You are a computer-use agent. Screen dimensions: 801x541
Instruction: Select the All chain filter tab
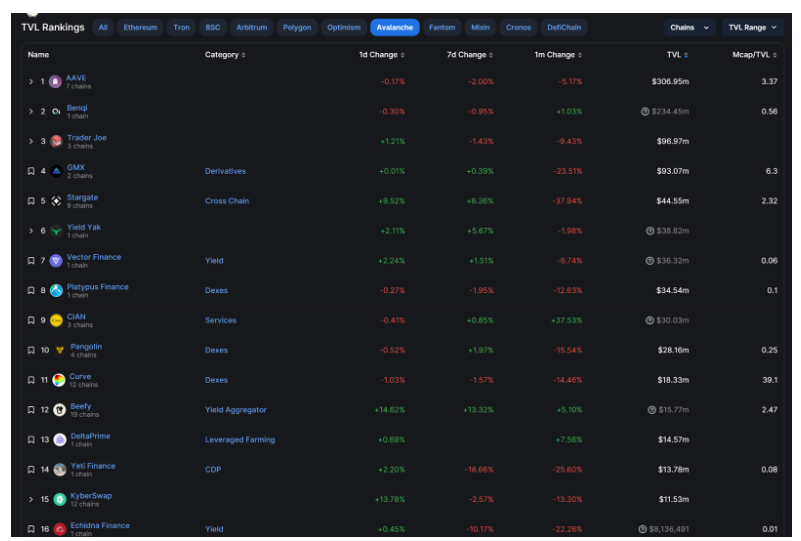coord(103,28)
